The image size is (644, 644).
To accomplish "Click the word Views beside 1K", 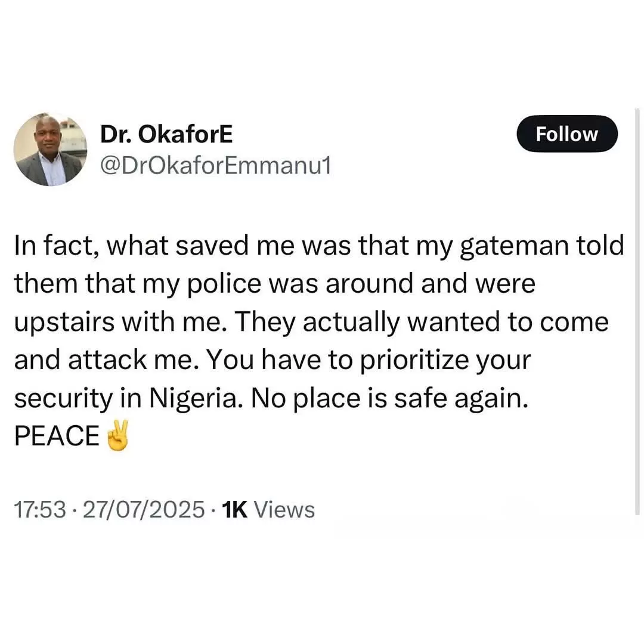I will click(x=284, y=510).
